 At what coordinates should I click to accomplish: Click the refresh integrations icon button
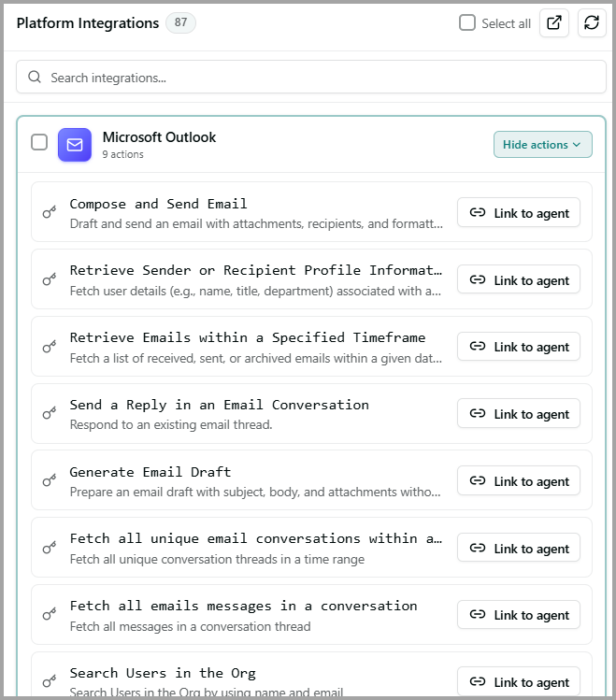(592, 22)
